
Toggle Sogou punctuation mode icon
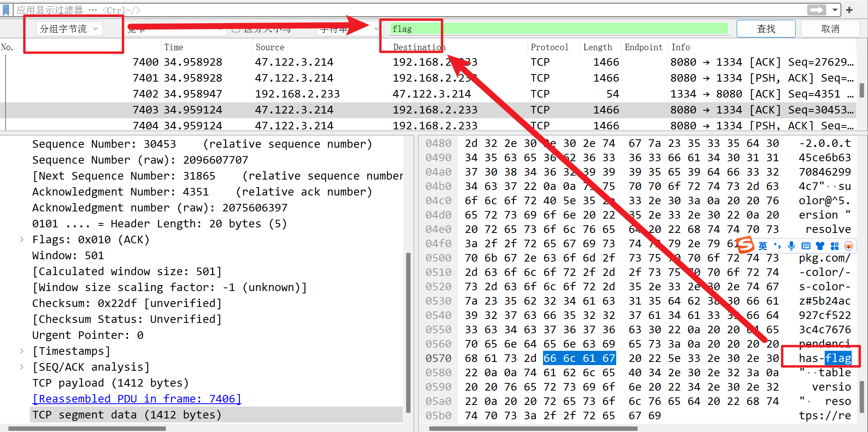pyautogui.click(x=777, y=246)
